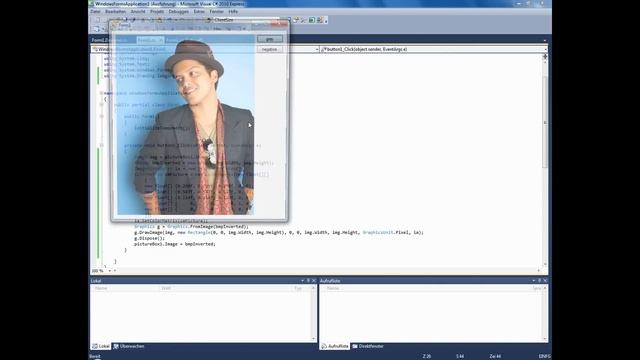Click the editor split handle above scrollbar

(545, 57)
